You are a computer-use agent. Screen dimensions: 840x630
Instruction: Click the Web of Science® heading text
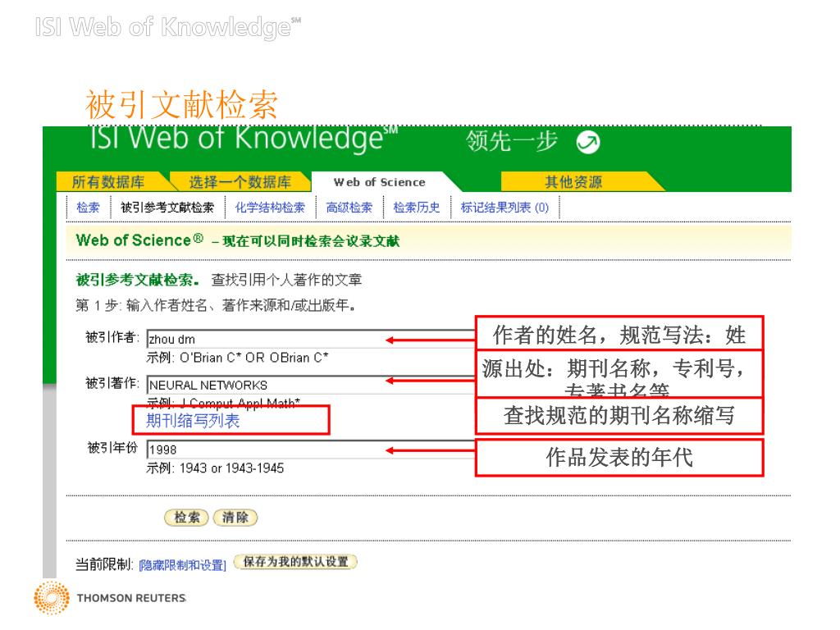139,240
